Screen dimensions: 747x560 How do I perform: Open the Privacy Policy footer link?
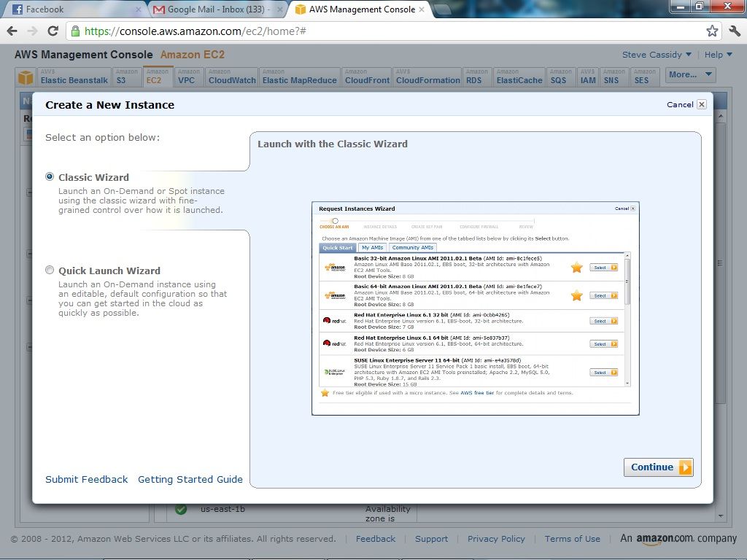496,539
